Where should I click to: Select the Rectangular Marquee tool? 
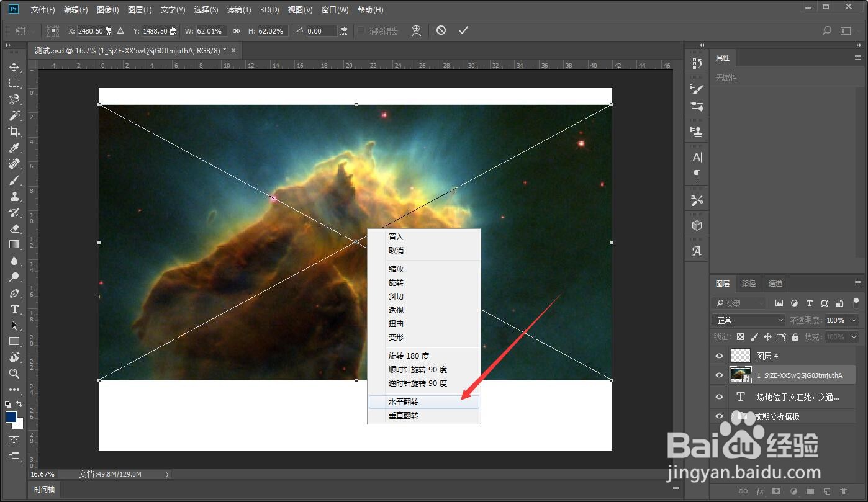(14, 83)
